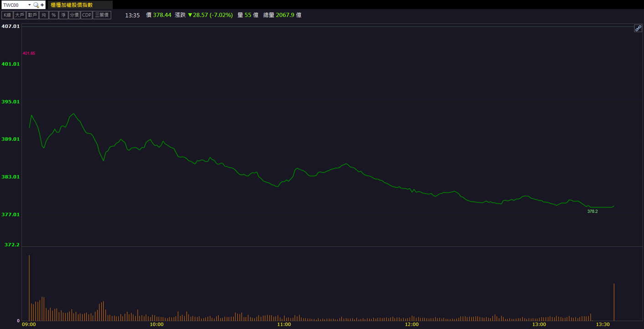Click the 378.2 low price marker
Image resolution: width=644 pixels, height=329 pixels.
[592, 212]
